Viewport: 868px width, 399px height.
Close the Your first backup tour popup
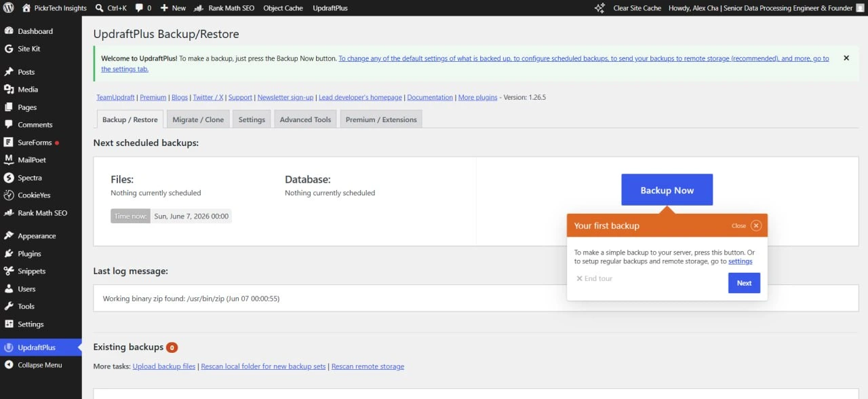coord(756,226)
